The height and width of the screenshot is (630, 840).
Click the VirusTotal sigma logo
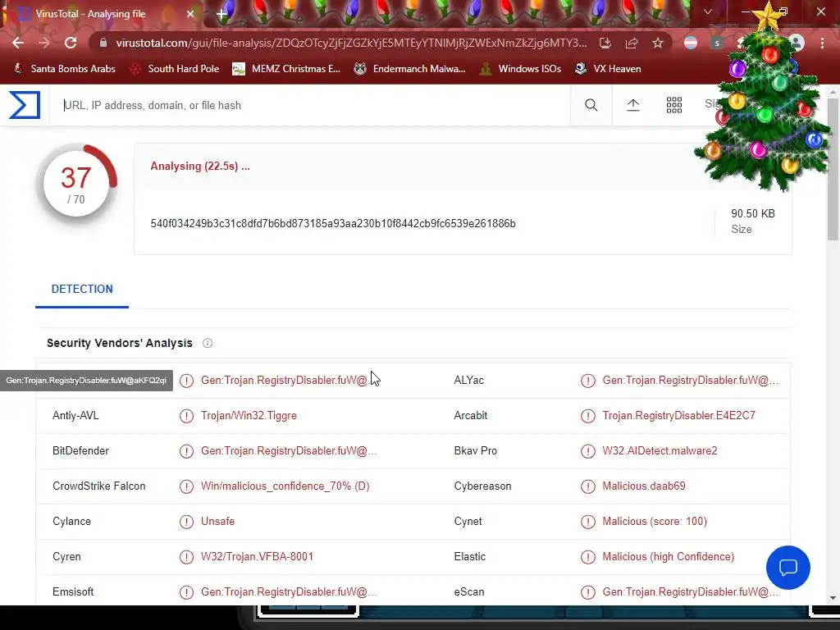[25, 105]
